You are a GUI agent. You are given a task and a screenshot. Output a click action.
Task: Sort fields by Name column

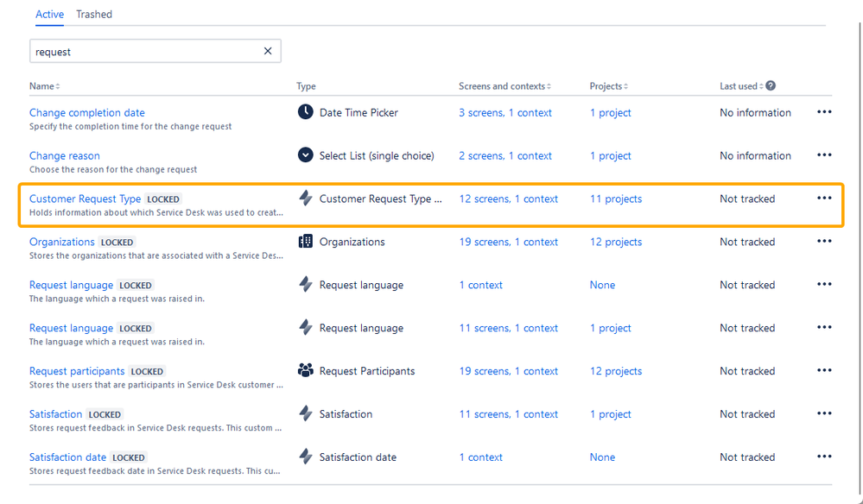[x=45, y=86]
